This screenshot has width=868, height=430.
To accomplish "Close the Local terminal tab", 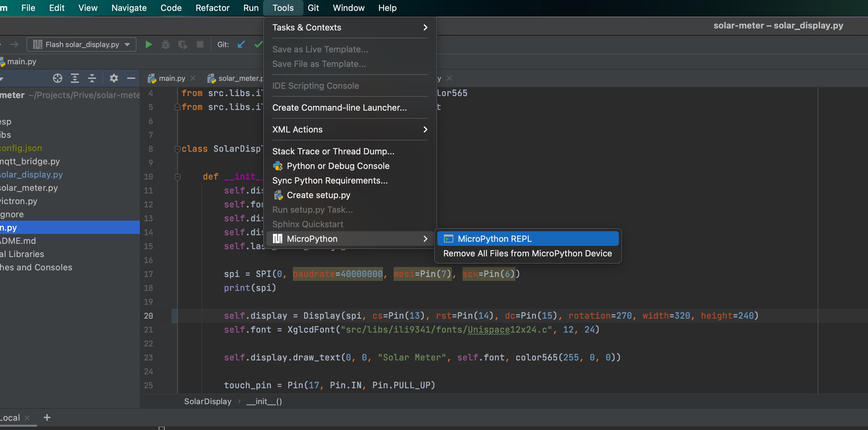I will click(x=27, y=418).
